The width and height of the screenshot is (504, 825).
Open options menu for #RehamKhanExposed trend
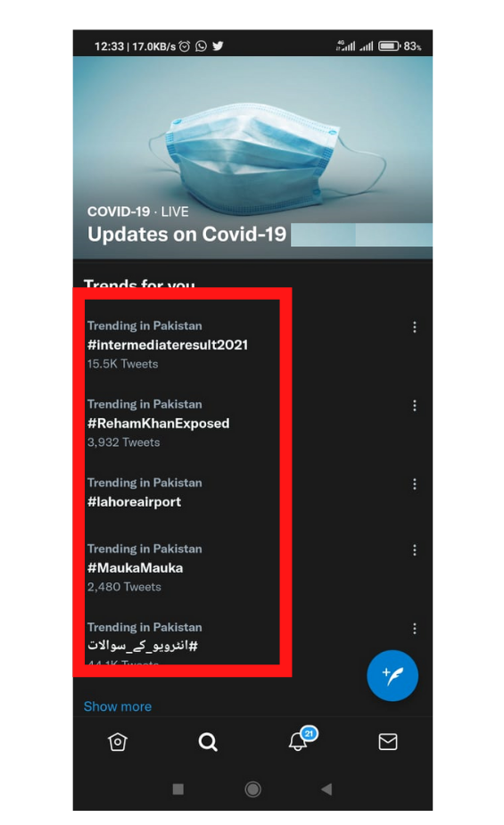tap(415, 406)
